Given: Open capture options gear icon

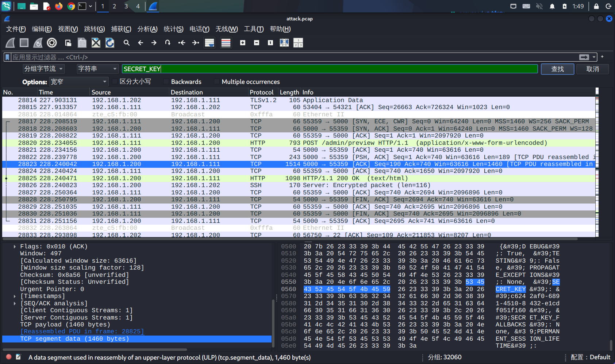Looking at the screenshot, I should point(52,43).
